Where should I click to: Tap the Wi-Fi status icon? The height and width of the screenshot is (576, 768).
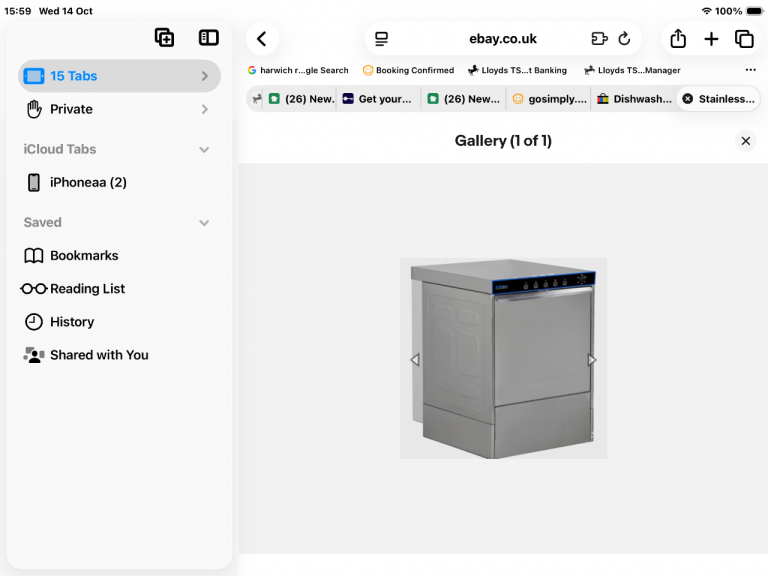point(706,11)
